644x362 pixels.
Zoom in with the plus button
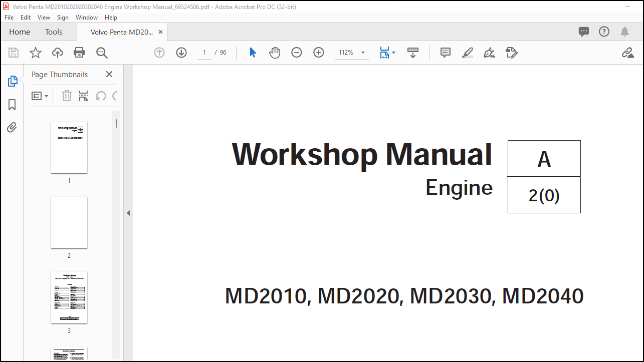pyautogui.click(x=319, y=53)
